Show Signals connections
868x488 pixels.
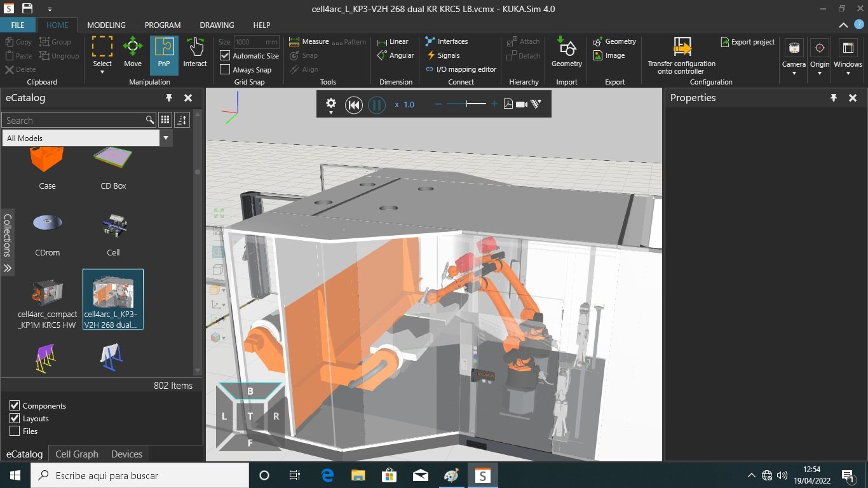click(442, 55)
